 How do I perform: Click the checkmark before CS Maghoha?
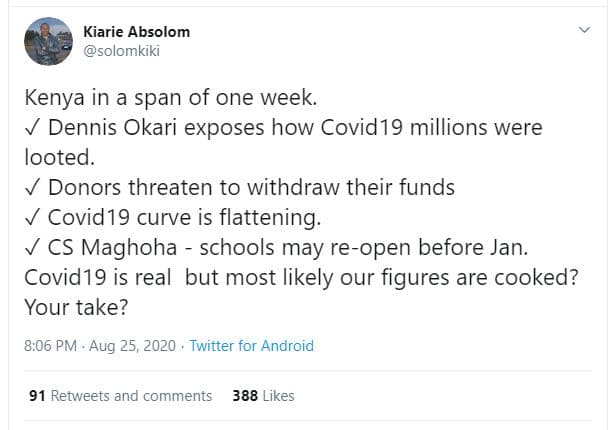[x=33, y=246]
